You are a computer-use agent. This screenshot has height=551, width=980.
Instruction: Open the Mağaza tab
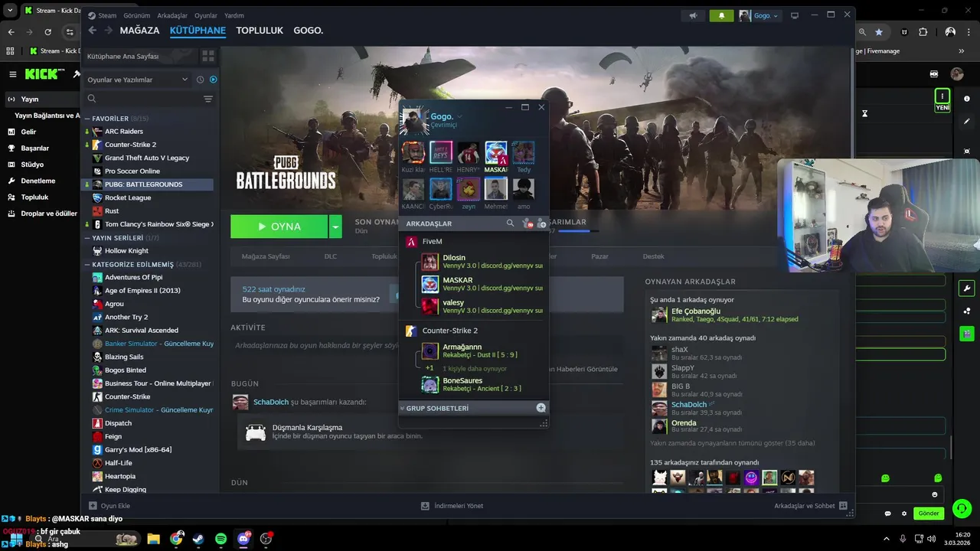click(x=139, y=31)
